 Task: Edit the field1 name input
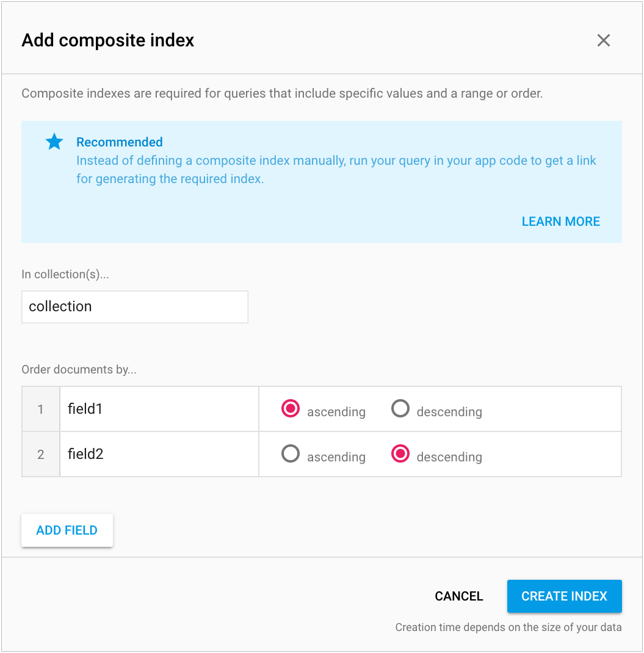pos(159,408)
